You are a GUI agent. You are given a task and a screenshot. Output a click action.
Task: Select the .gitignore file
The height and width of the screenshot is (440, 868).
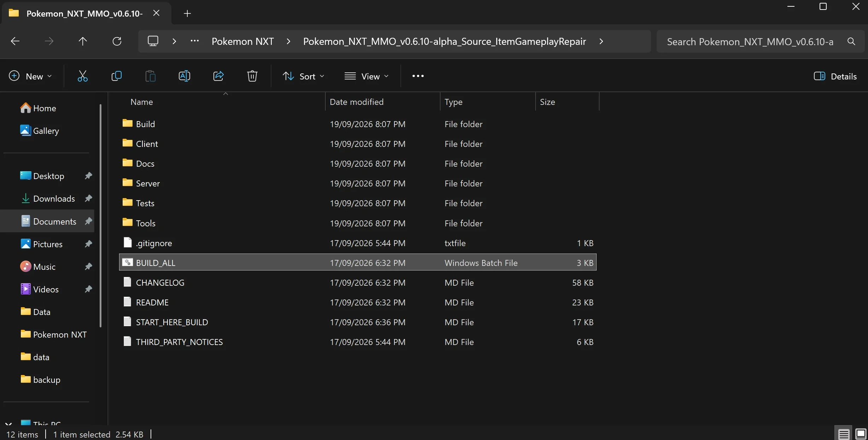[358, 243]
